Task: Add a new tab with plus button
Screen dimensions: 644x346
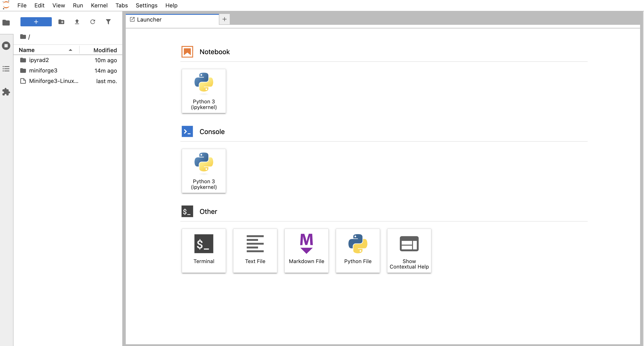Action: click(225, 19)
